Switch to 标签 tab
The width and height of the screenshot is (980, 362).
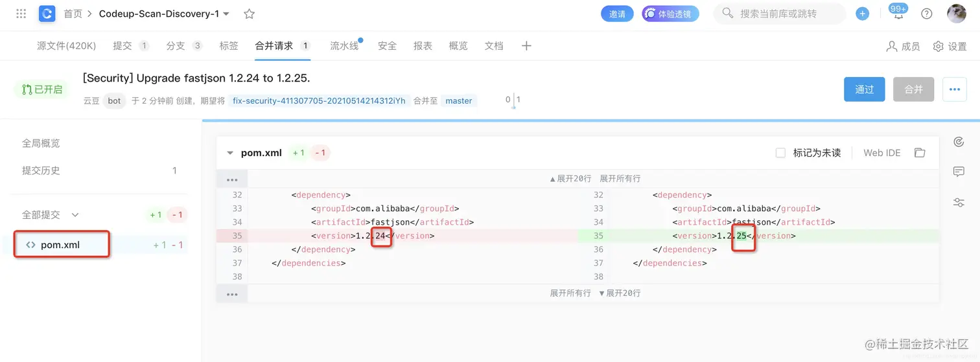(x=229, y=46)
